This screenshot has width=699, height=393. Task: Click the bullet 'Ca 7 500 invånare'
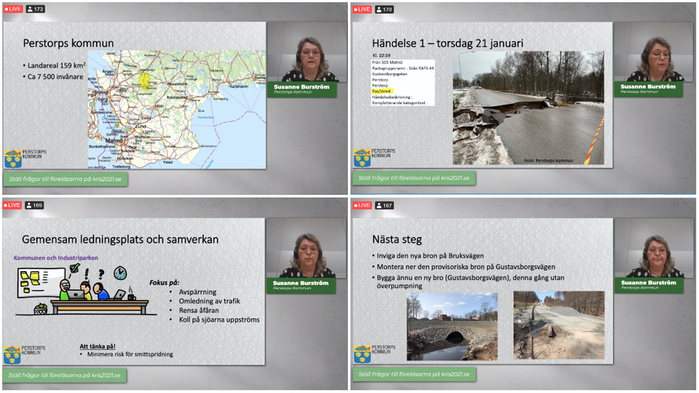tap(53, 77)
